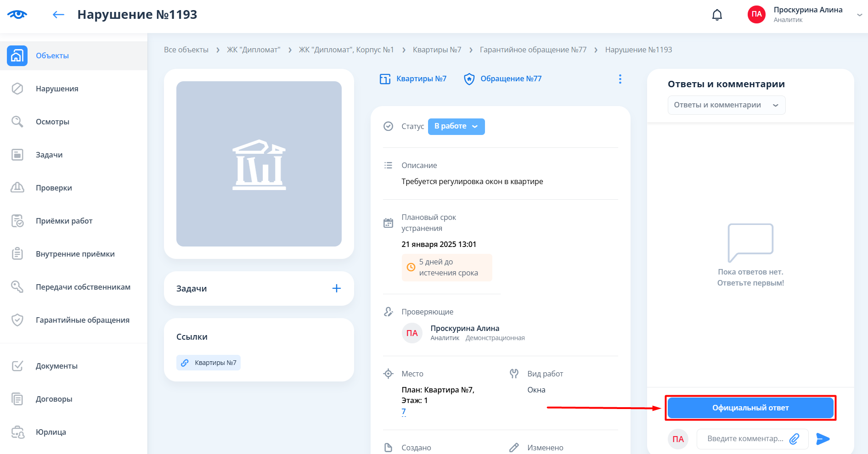Screen dimensions: 868x454
Task: Add a task with the plus icon
Action: tap(336, 288)
